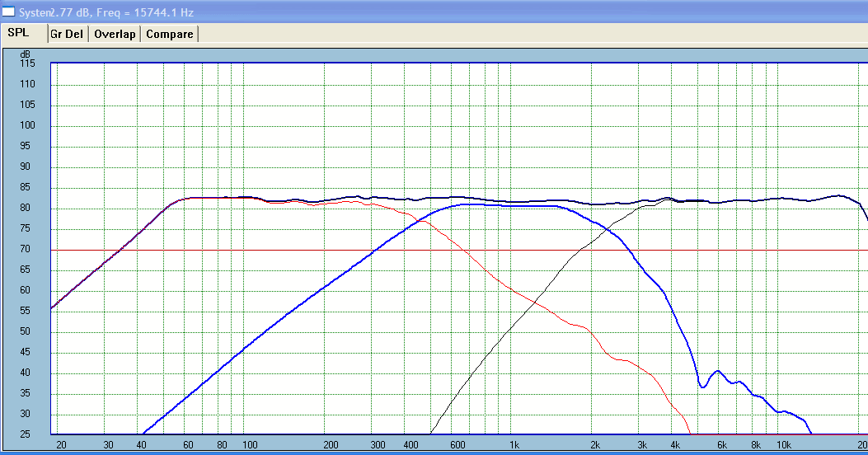The height and width of the screenshot is (455, 868).
Task: Click the 40 Hz frequency axis label
Action: click(x=141, y=445)
